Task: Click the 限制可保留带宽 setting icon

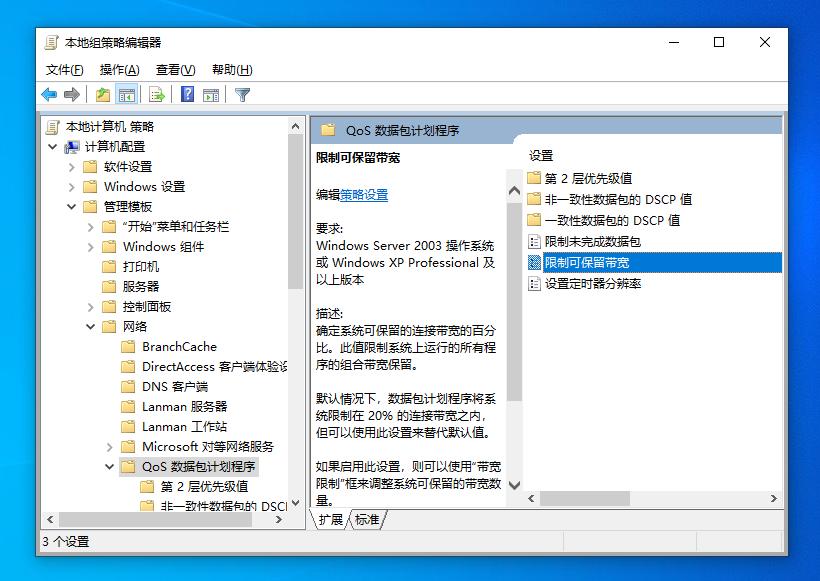Action: point(536,262)
